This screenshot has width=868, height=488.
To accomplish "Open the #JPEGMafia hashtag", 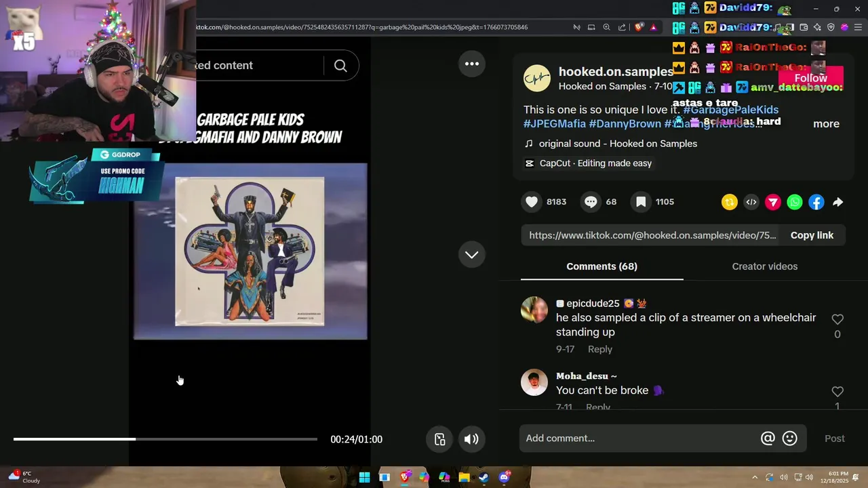I will (554, 124).
